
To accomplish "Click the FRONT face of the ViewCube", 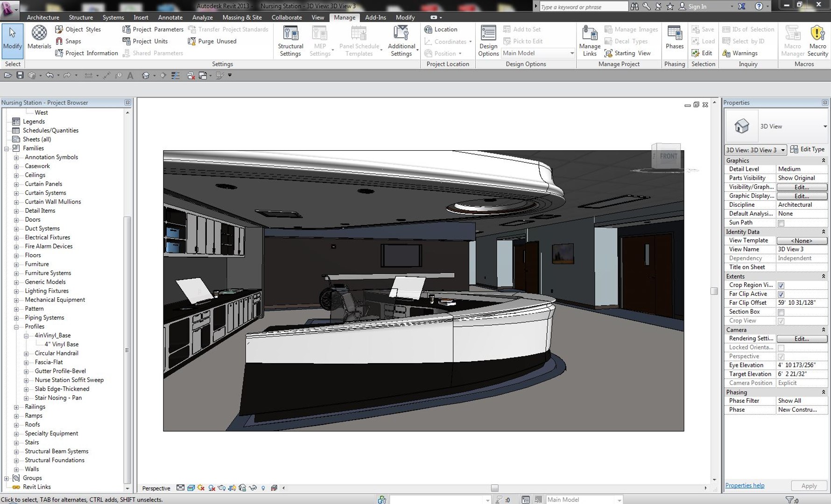I will pyautogui.click(x=668, y=156).
